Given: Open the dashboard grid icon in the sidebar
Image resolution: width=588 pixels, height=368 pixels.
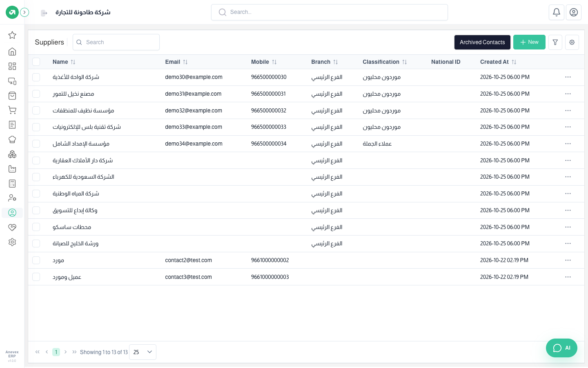Looking at the screenshot, I should tap(12, 66).
